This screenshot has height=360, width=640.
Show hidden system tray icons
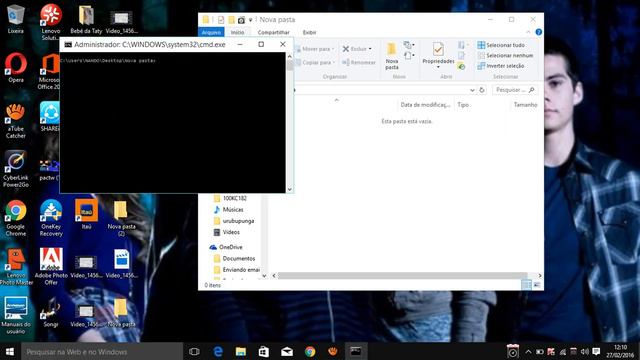click(528, 351)
